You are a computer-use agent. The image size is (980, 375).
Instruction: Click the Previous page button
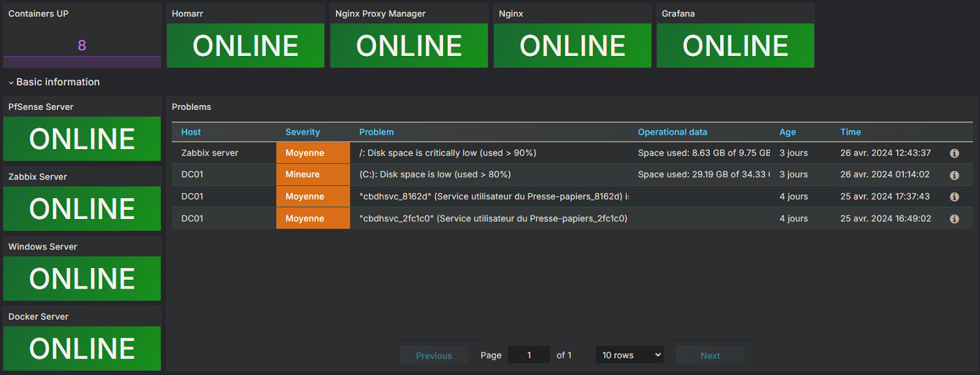point(433,356)
